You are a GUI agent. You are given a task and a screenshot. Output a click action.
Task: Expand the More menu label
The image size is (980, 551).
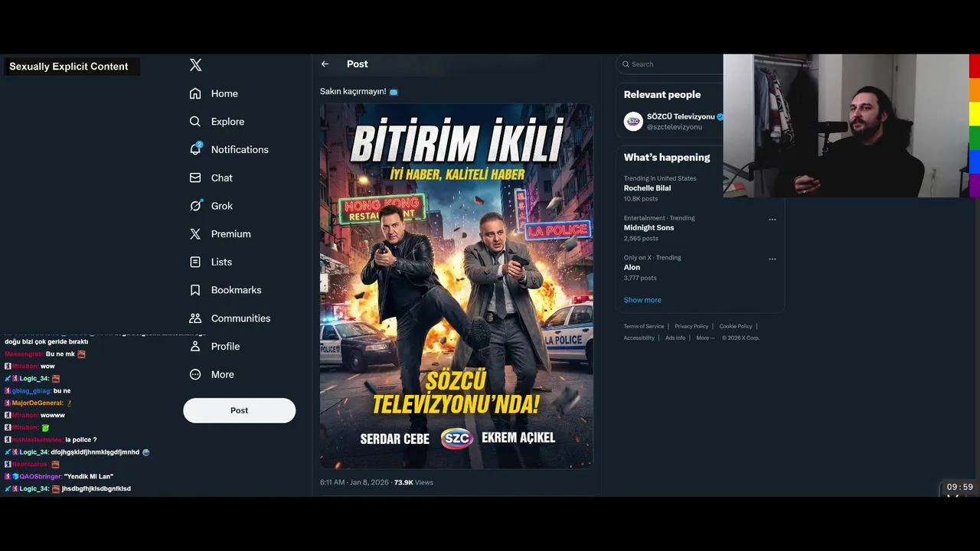pos(223,374)
